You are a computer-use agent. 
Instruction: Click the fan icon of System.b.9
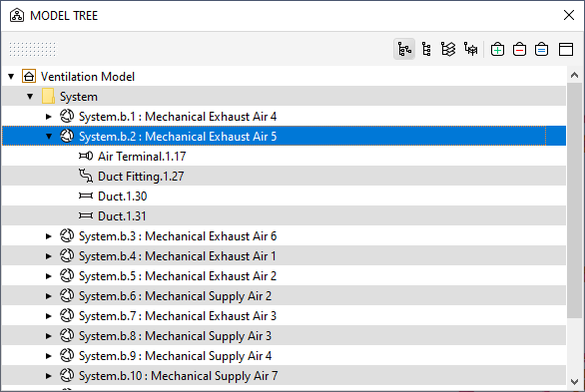click(x=67, y=355)
